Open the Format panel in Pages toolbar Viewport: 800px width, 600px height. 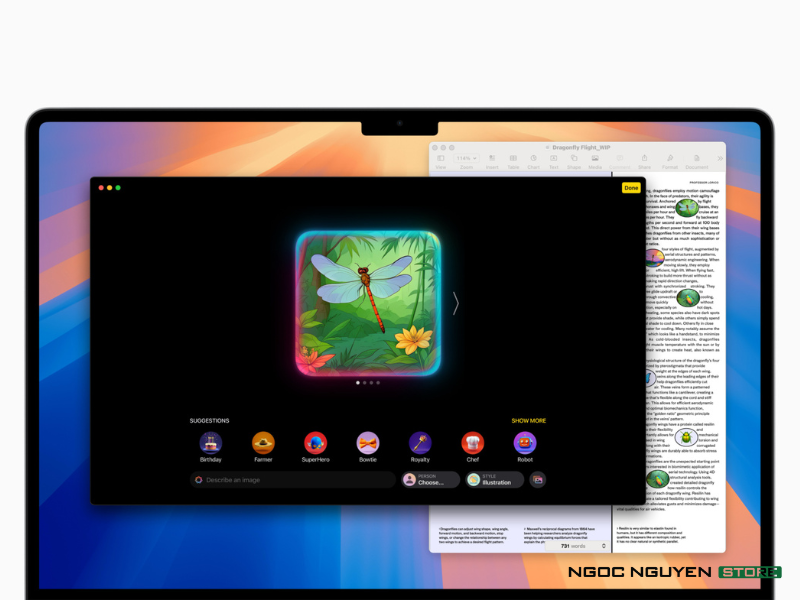(x=669, y=160)
